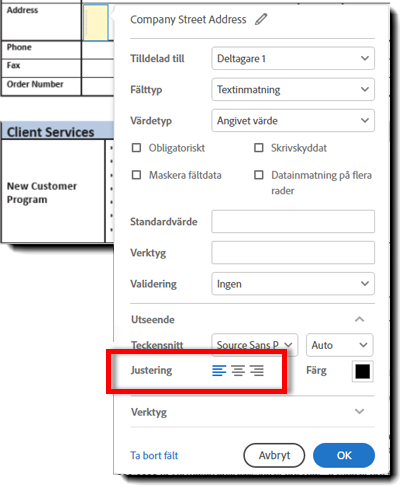This screenshot has width=400, height=486.
Task: Click the Address row label
Action: (22, 10)
